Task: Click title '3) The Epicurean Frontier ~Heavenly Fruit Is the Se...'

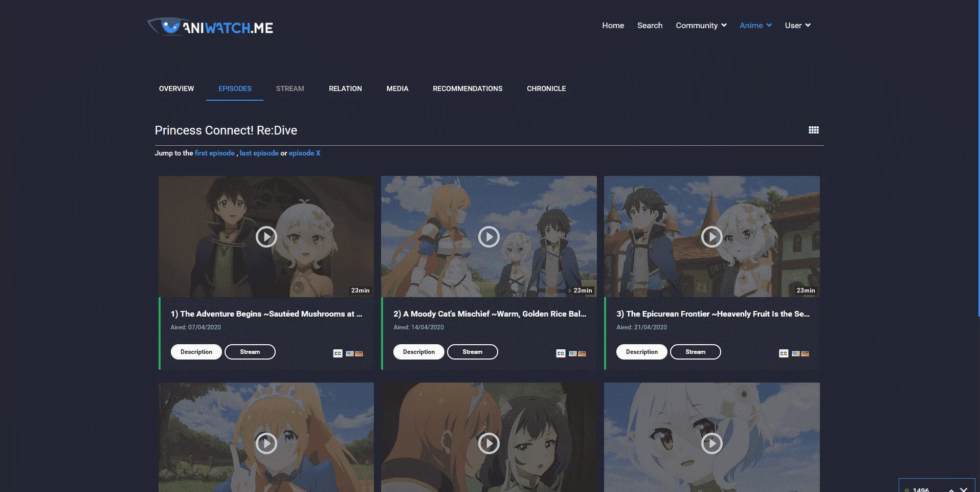Action: (x=713, y=314)
